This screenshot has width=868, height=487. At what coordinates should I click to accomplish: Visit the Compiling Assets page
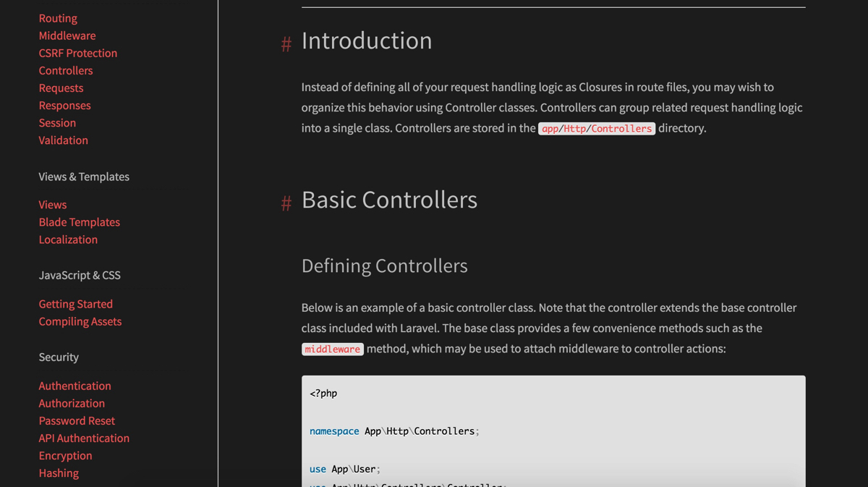80,321
